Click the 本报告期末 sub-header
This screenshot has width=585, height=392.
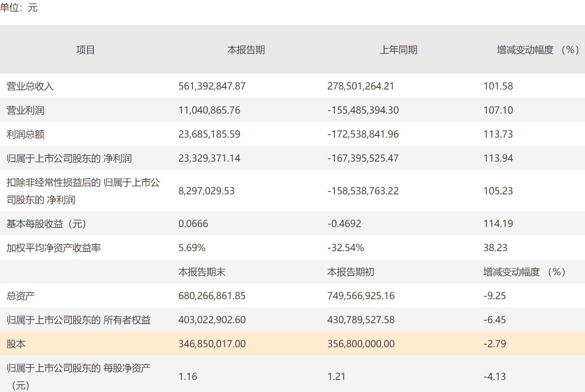[202, 272]
